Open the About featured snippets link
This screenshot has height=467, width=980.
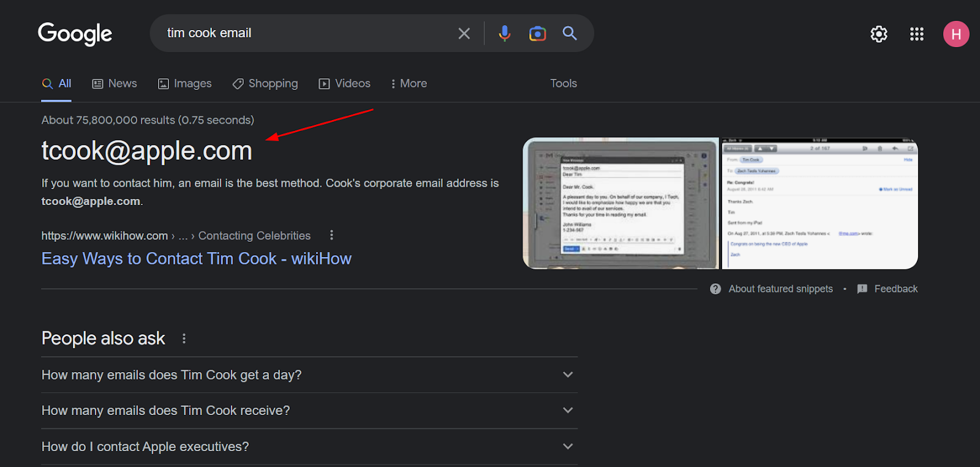coord(781,289)
